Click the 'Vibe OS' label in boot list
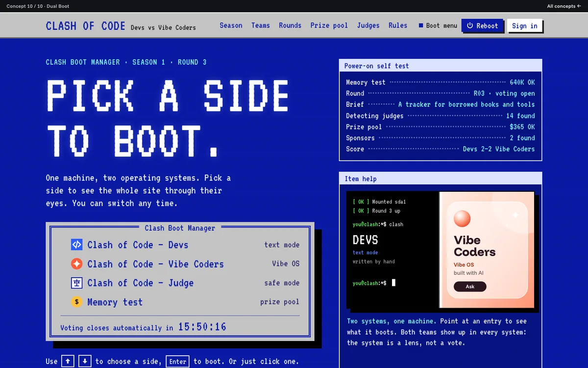The height and width of the screenshot is (368, 588). click(x=286, y=263)
